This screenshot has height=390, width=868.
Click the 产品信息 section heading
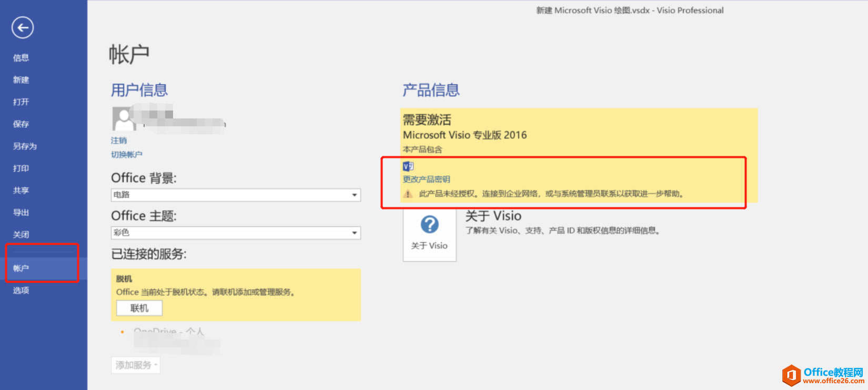[x=431, y=90]
